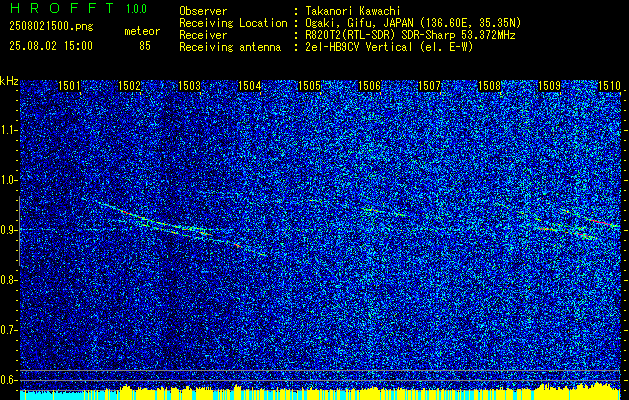Click the HROFFT title text

click(x=62, y=8)
